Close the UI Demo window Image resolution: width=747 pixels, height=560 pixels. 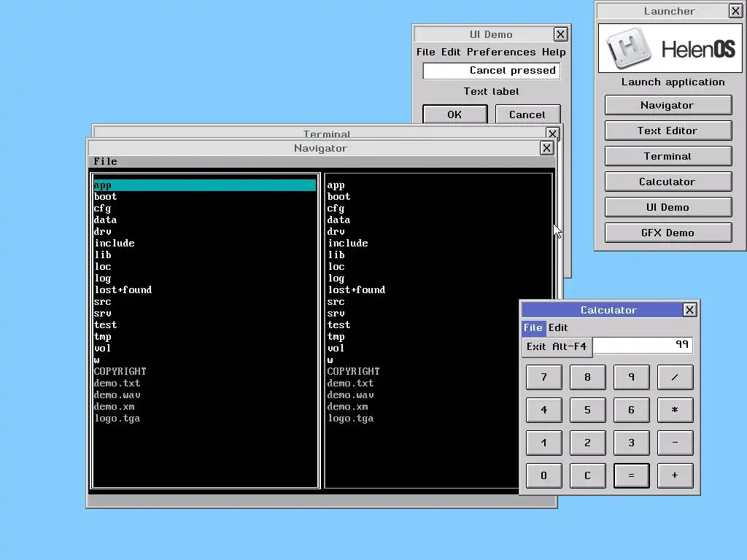561,34
